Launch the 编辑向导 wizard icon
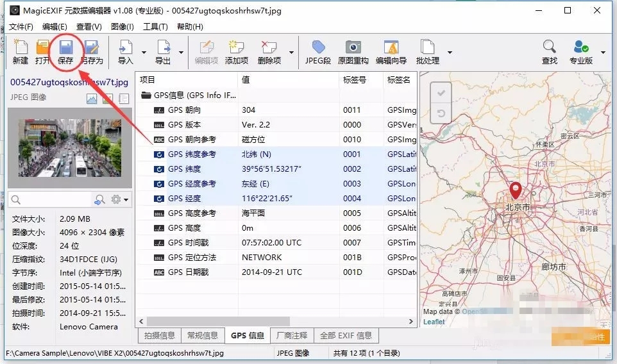This screenshot has width=617, height=364. click(391, 47)
